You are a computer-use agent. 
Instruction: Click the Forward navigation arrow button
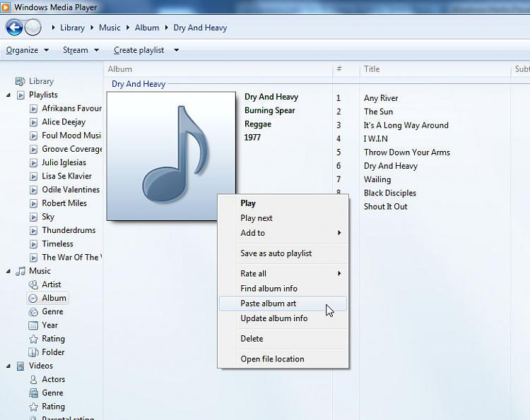pos(33,28)
